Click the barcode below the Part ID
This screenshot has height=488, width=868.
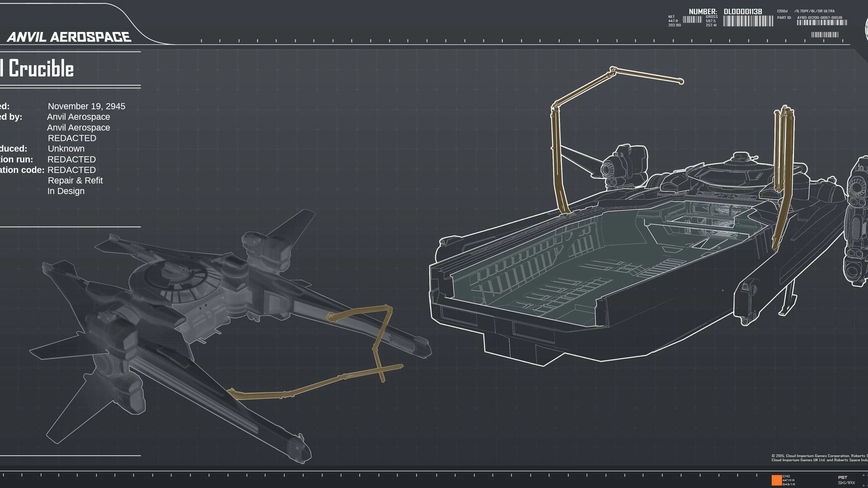[822, 23]
